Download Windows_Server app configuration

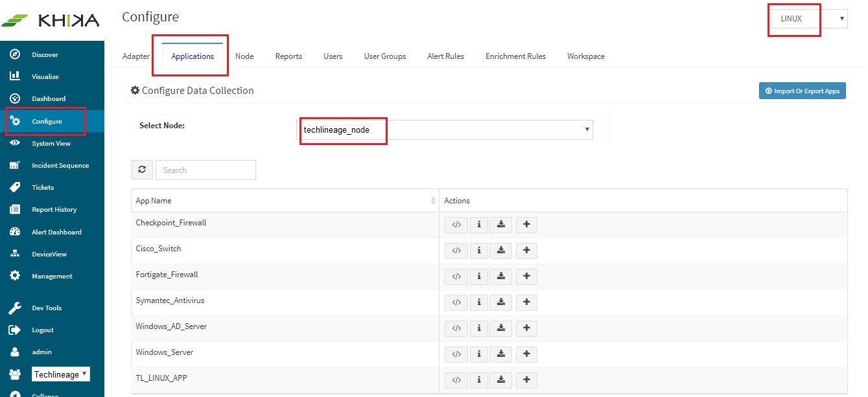pyautogui.click(x=501, y=354)
